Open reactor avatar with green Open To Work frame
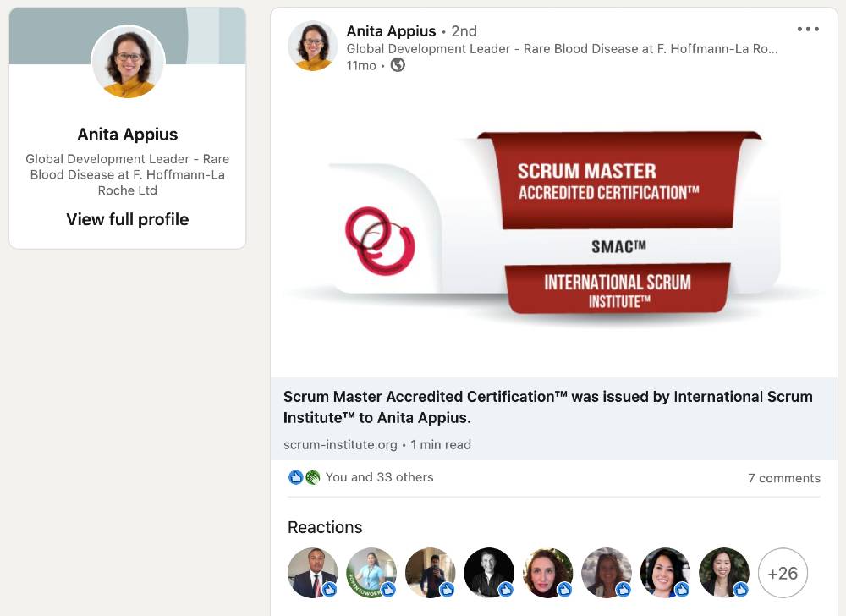Image resolution: width=846 pixels, height=616 pixels. point(371,573)
